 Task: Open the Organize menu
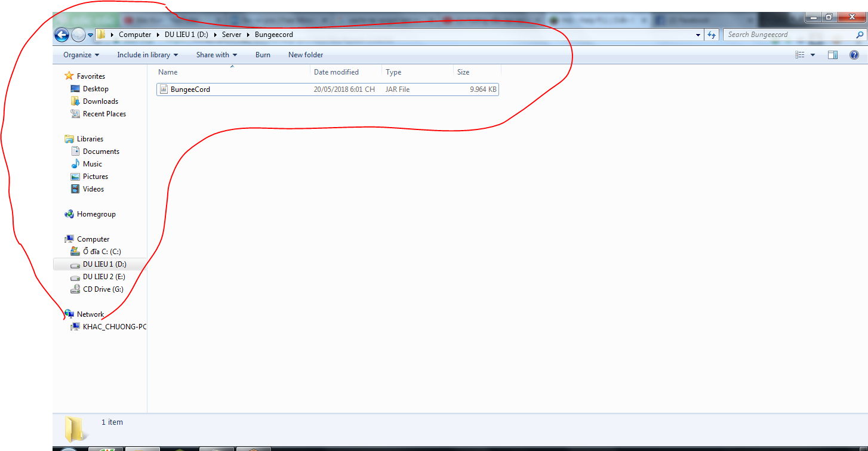click(x=81, y=55)
